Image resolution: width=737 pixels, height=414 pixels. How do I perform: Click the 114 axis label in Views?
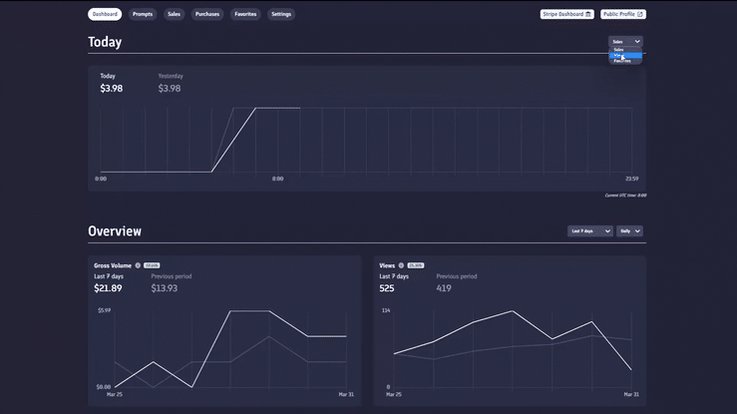coord(386,310)
